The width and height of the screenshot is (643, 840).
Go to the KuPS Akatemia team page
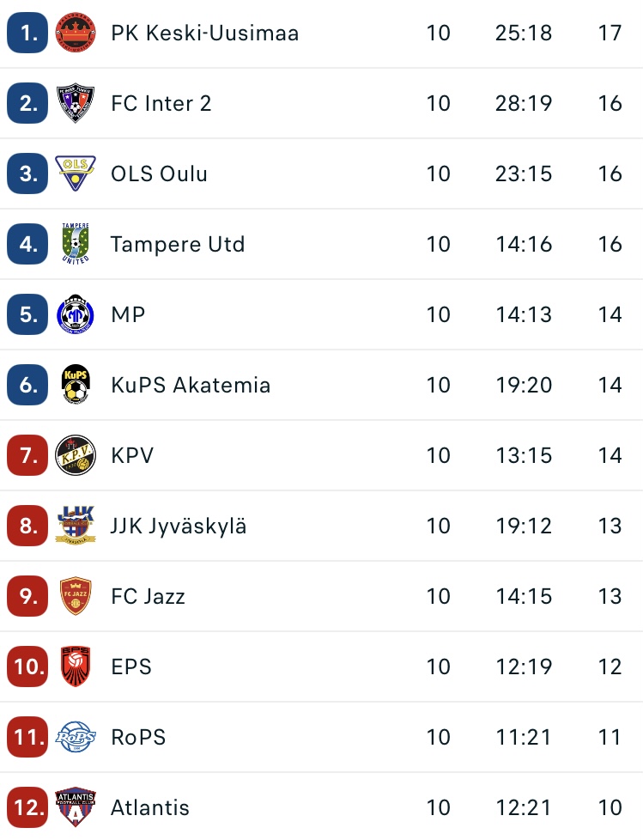click(191, 385)
